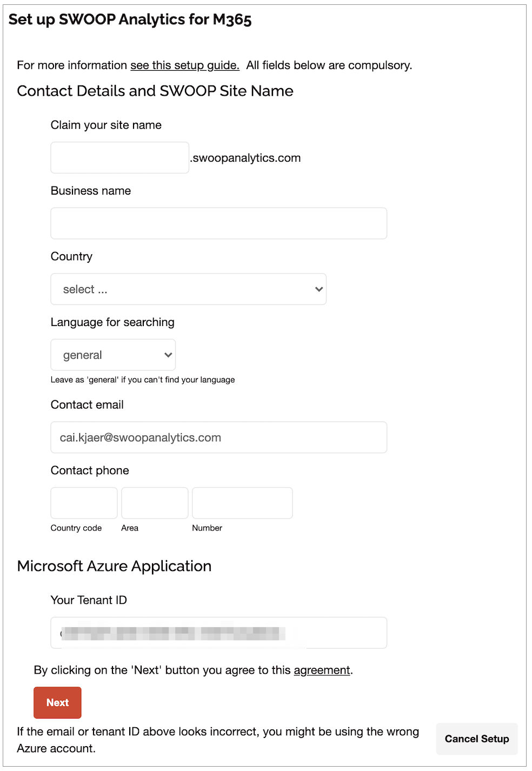Click the Area phone field

tap(155, 503)
